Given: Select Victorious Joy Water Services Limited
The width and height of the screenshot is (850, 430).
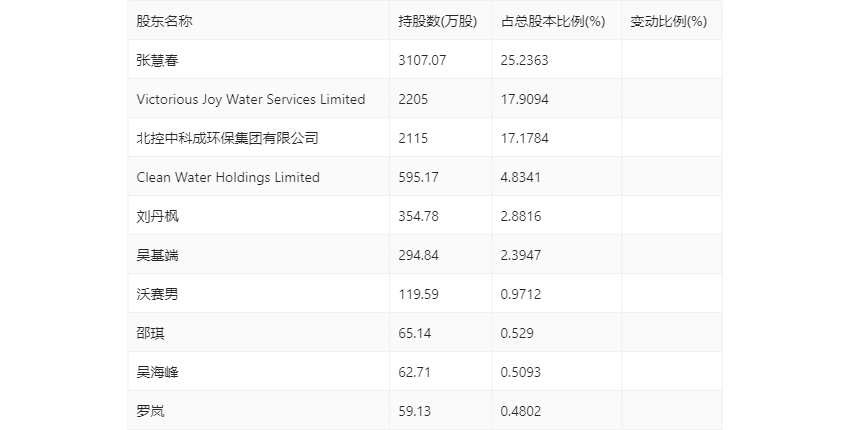Looking at the screenshot, I should (251, 99).
